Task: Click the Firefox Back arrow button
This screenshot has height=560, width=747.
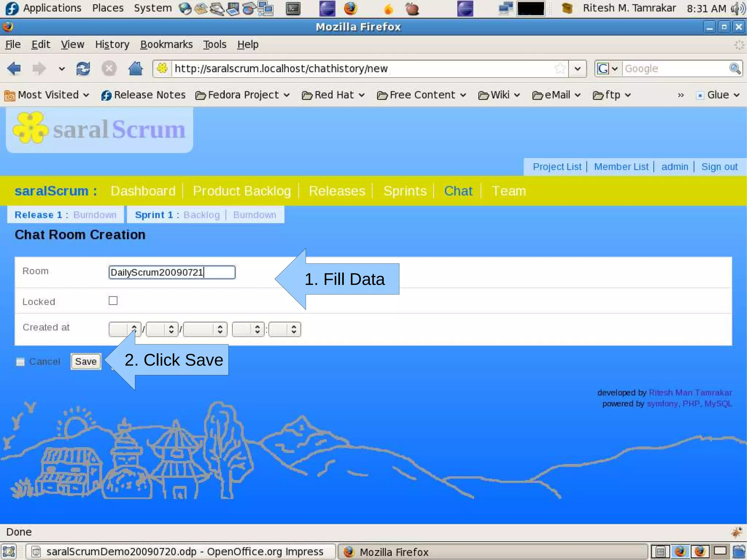Action: pyautogui.click(x=14, y=68)
